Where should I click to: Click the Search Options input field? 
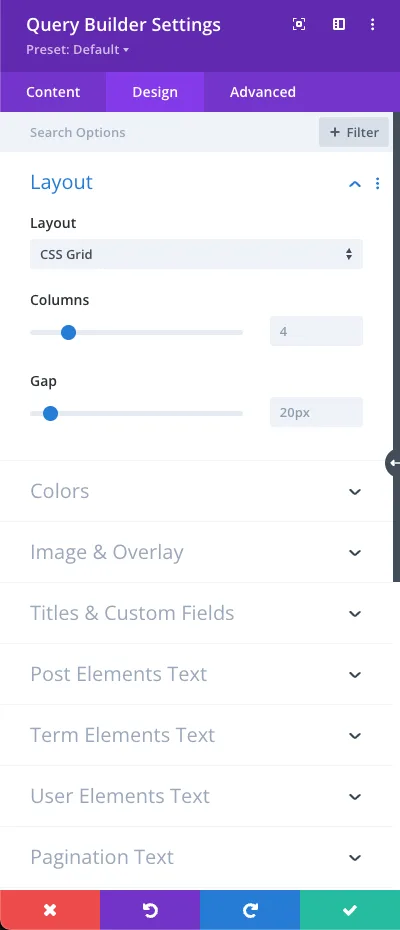pyautogui.click(x=159, y=132)
